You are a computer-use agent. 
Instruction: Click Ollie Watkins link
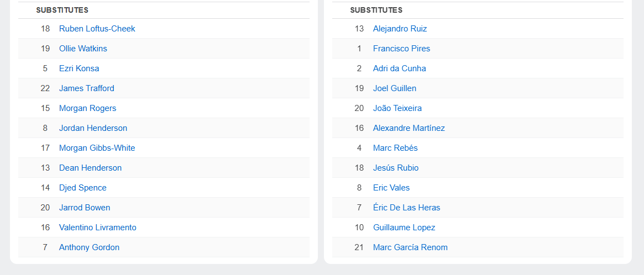(x=83, y=49)
